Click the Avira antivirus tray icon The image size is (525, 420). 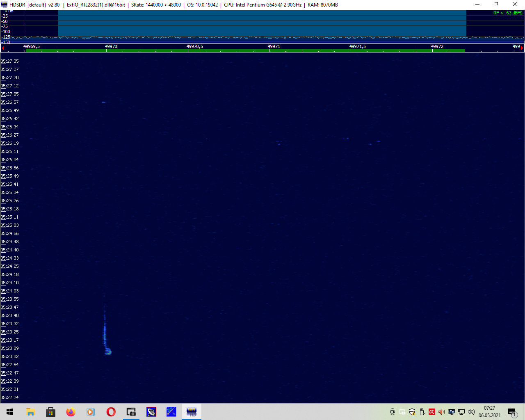pyautogui.click(x=432, y=412)
